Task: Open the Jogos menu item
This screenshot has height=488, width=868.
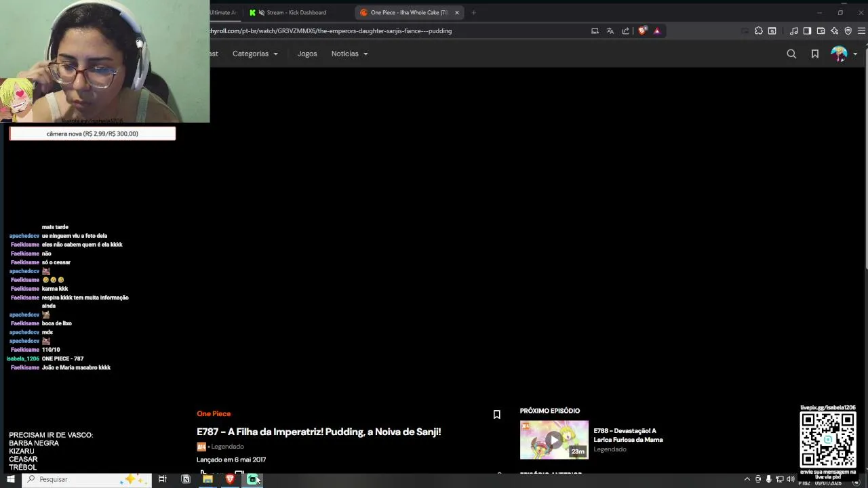Action: (x=307, y=54)
